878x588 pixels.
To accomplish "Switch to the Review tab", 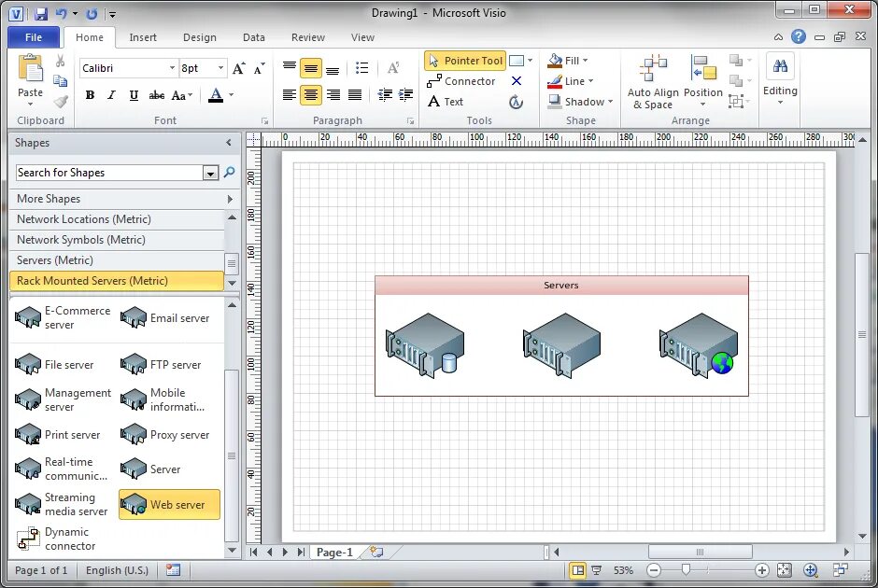I will tap(308, 37).
